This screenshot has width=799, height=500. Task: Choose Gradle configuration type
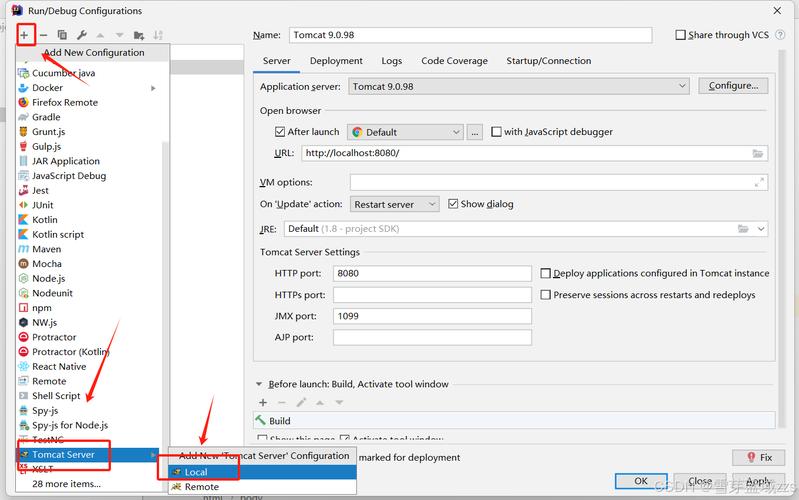[46, 117]
